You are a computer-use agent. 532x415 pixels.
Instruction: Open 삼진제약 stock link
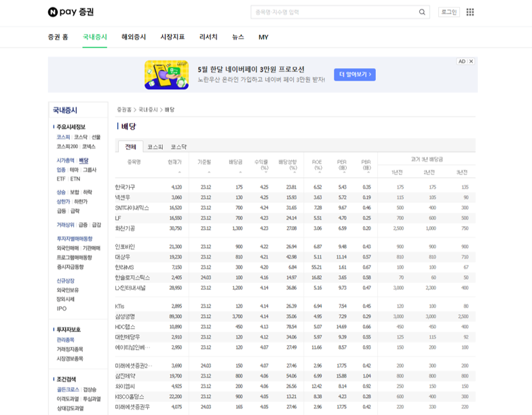125,376
